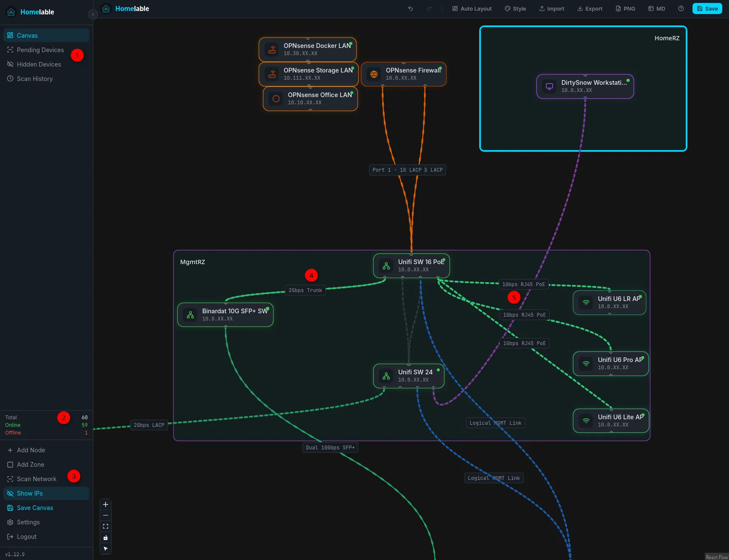Click the undo arrow icon

pyautogui.click(x=411, y=8)
